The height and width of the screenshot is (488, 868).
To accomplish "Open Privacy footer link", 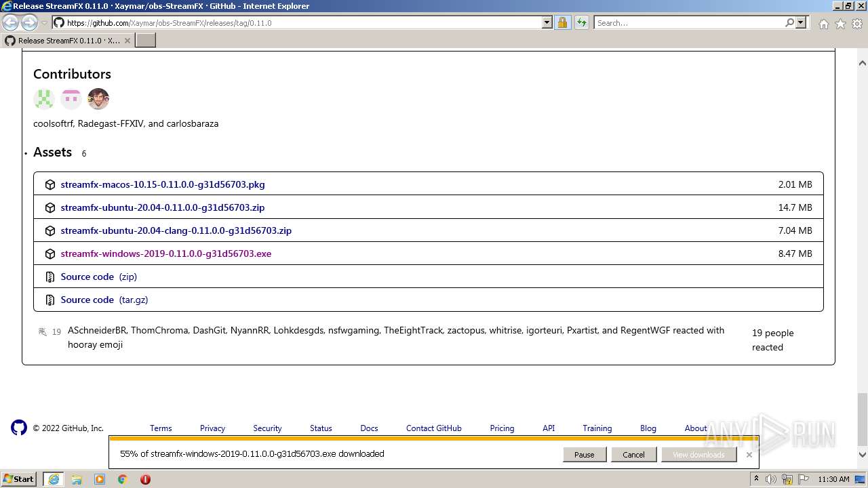I will pos(212,428).
